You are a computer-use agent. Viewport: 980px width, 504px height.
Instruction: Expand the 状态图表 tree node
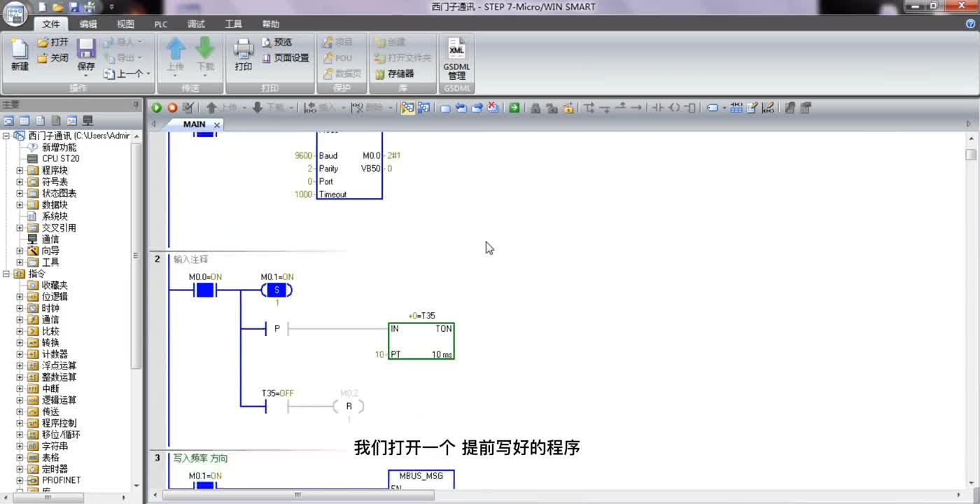point(20,193)
